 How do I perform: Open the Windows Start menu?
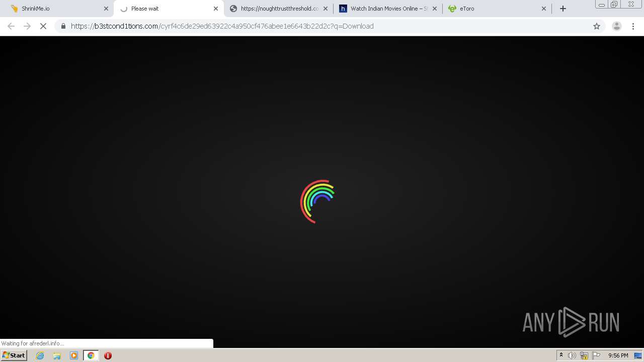point(14,355)
